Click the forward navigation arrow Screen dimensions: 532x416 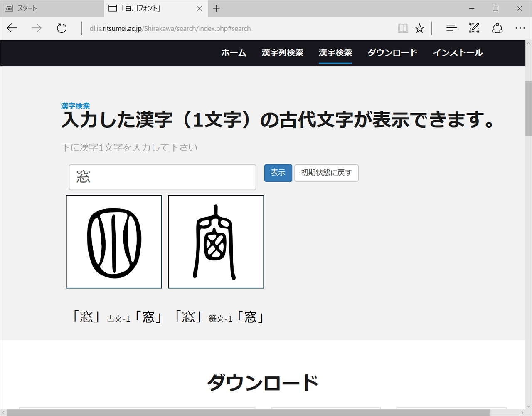[x=37, y=28]
